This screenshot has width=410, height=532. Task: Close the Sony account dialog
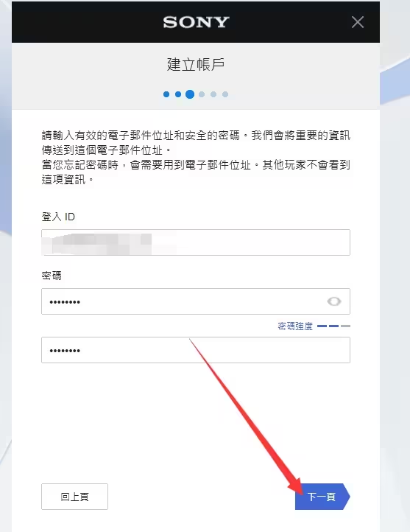tap(358, 22)
